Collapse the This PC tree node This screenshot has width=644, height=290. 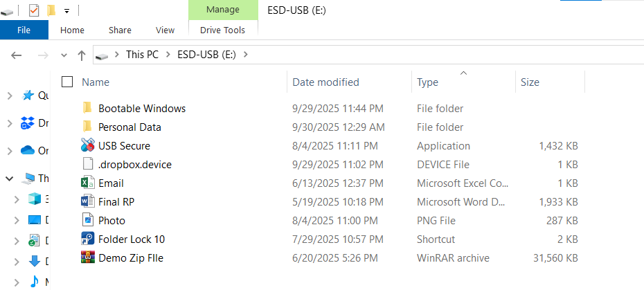[x=10, y=179]
